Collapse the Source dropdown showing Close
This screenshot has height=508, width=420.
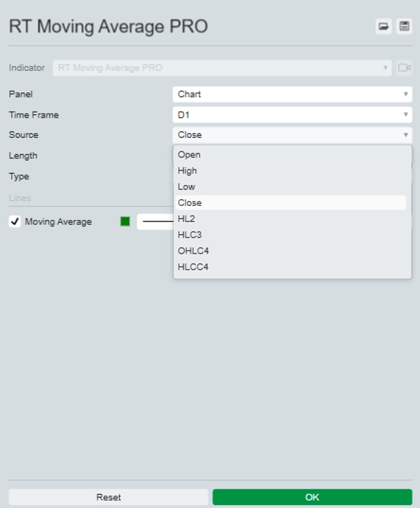pos(292,135)
